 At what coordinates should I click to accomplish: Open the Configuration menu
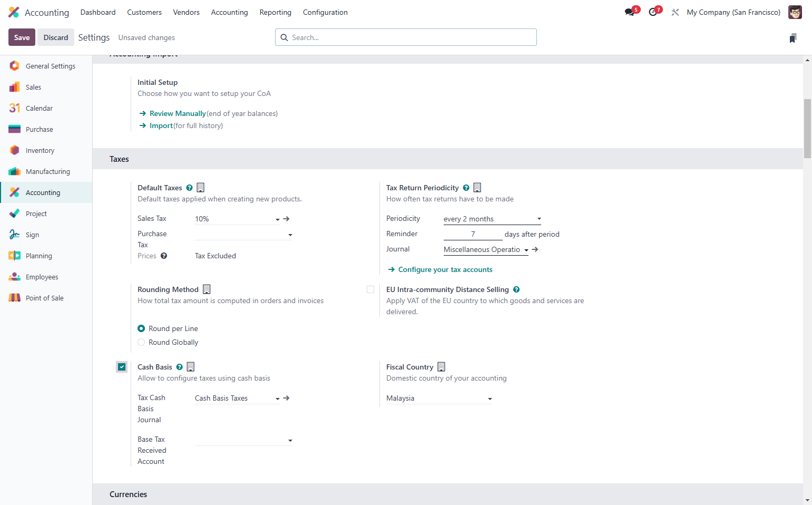pos(325,12)
